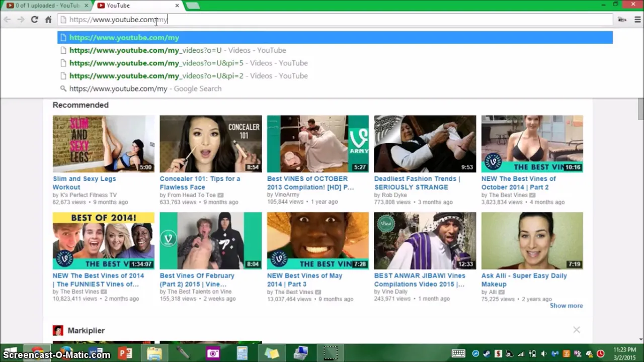Image resolution: width=644 pixels, height=362 pixels.
Task: Open the volume speaker tray icon
Action: coord(544,353)
